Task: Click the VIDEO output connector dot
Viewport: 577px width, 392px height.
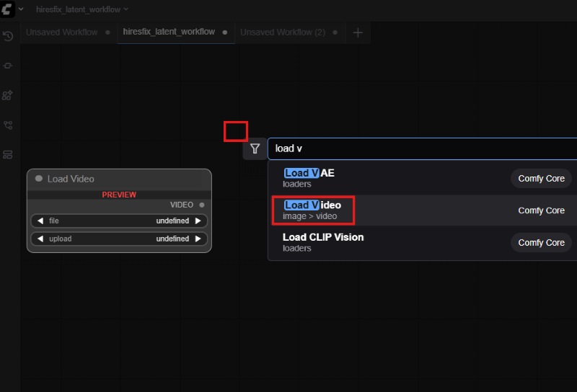Action: 201,205
